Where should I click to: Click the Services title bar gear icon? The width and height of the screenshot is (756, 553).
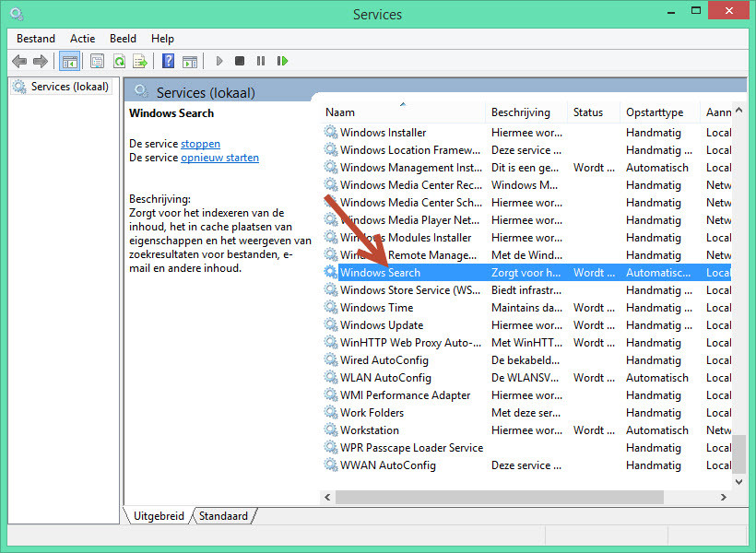pyautogui.click(x=17, y=14)
